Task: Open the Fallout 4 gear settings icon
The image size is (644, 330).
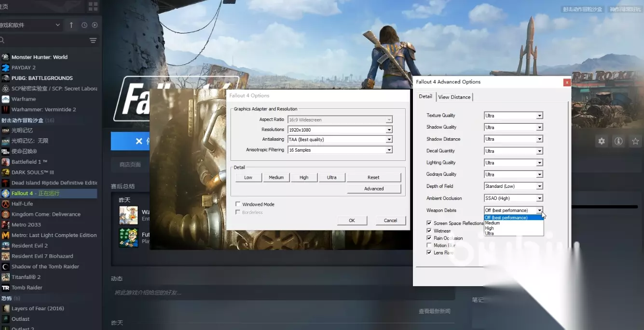Action: 601,141
